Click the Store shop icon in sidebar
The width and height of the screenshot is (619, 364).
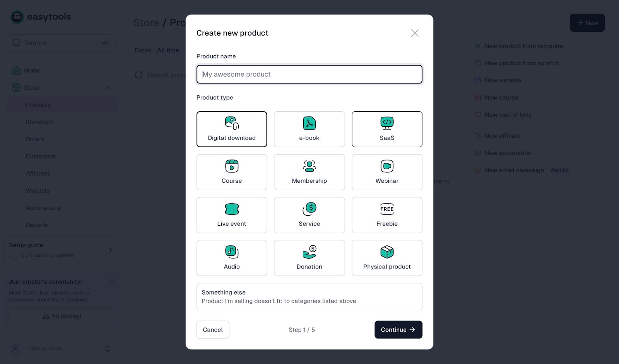click(16, 88)
